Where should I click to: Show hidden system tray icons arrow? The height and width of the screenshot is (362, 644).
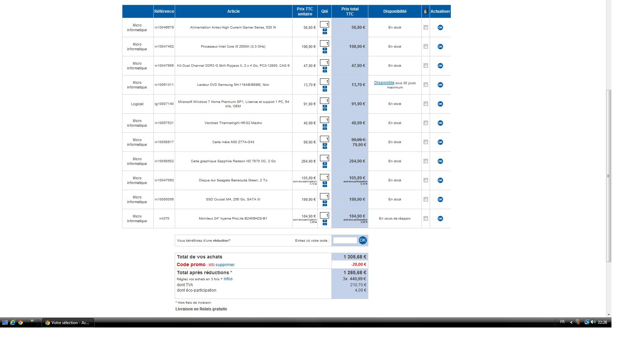571,322
